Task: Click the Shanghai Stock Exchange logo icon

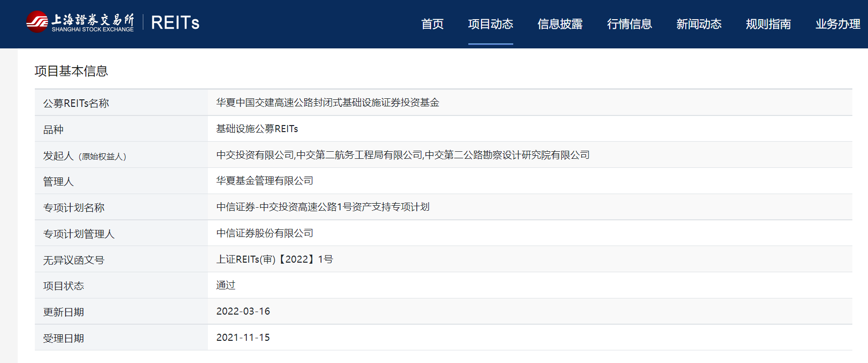Action: point(37,22)
